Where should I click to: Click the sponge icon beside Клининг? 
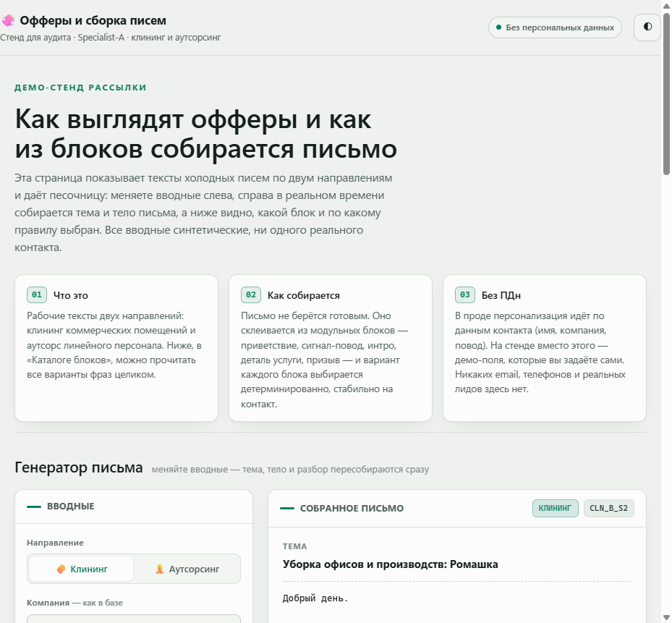point(61,569)
